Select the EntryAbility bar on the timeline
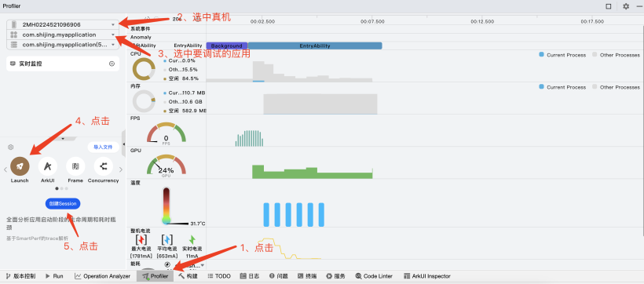Viewport: 644px width, 284px height. [x=315, y=46]
